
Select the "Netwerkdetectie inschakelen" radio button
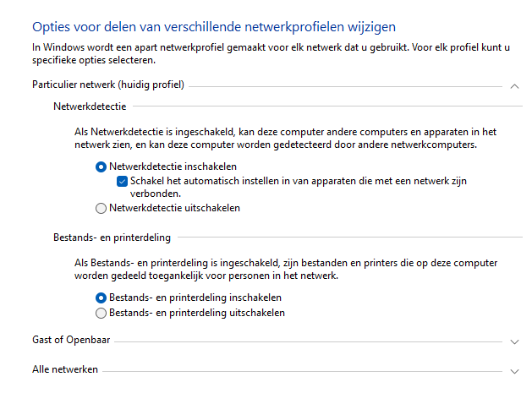coord(101,167)
